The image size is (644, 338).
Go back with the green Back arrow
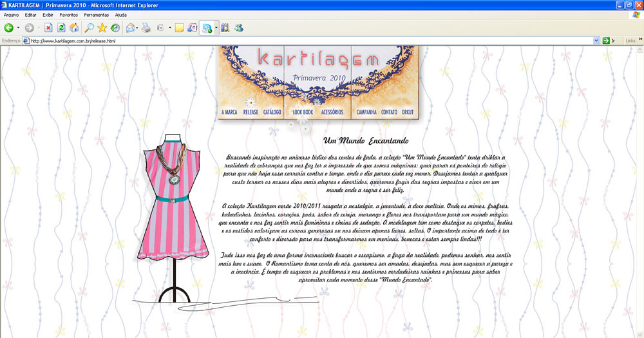click(8, 28)
